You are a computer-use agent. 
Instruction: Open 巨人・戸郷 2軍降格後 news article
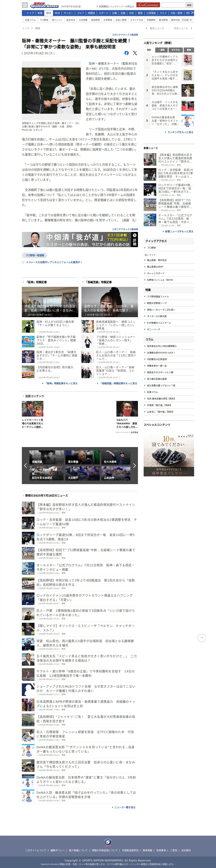tap(80, 614)
